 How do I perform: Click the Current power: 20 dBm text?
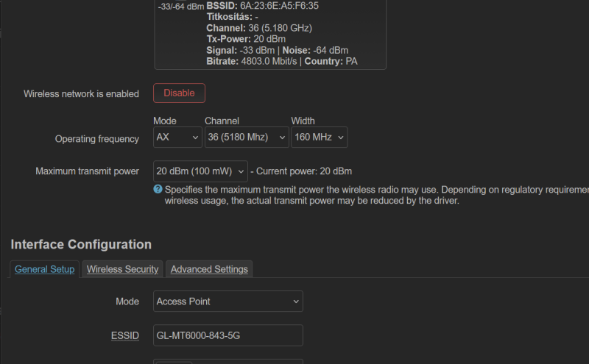[303, 171]
